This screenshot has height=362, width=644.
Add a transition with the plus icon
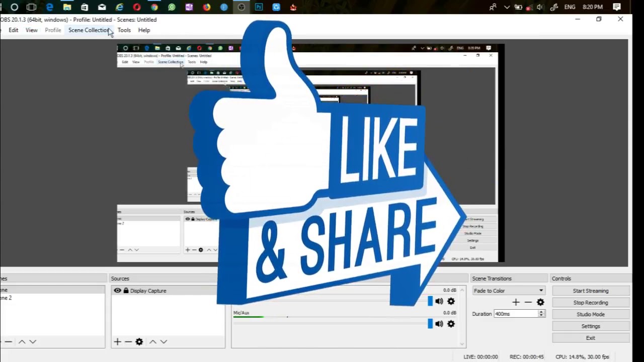(516, 302)
